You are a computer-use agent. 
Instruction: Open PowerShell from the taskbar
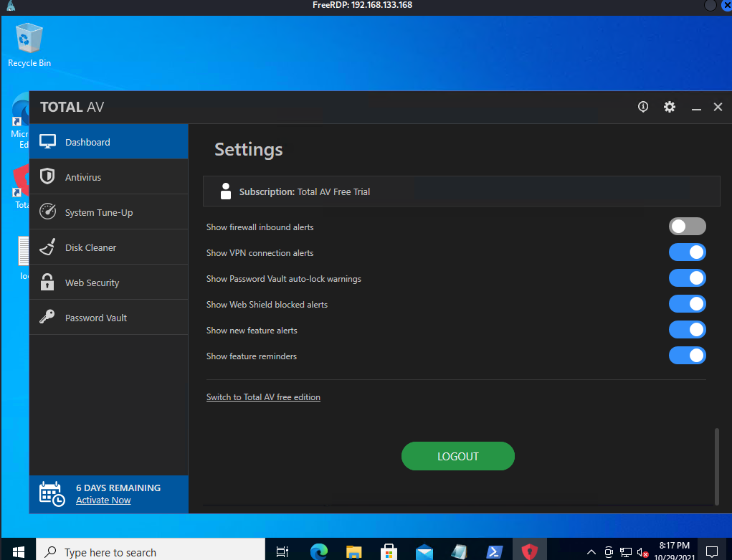[495, 551]
